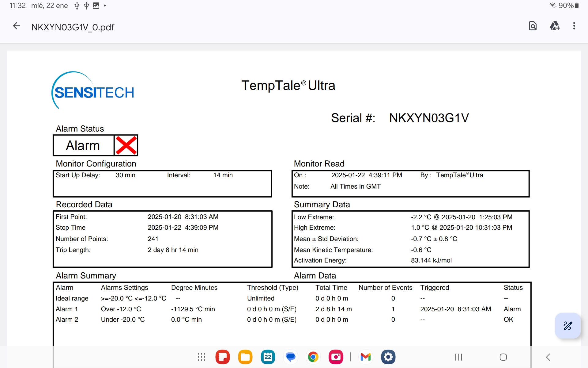Launch Chrome from the dock
This screenshot has height=368, width=588.
313,357
